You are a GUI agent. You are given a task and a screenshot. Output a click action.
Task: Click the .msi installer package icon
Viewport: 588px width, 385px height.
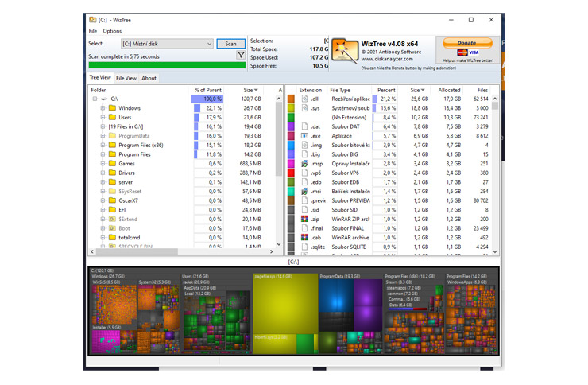tap(304, 192)
